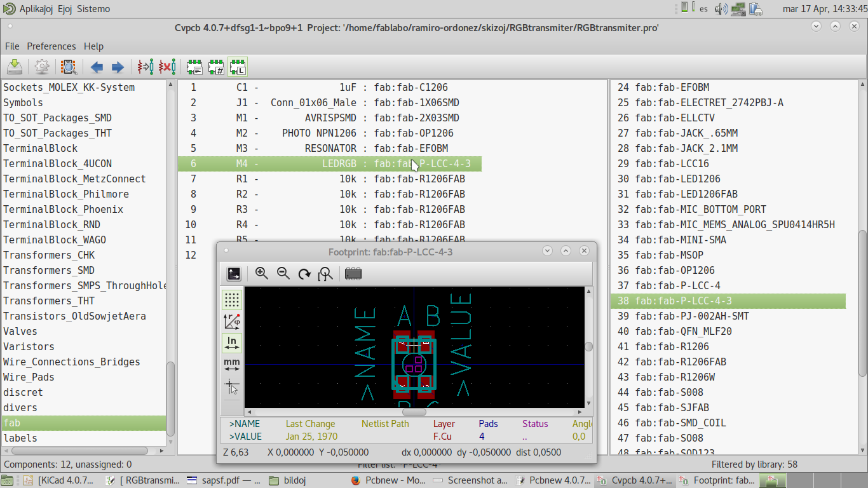Select next unassociated component arrow
Image resolution: width=868 pixels, height=488 pixels.
click(118, 67)
